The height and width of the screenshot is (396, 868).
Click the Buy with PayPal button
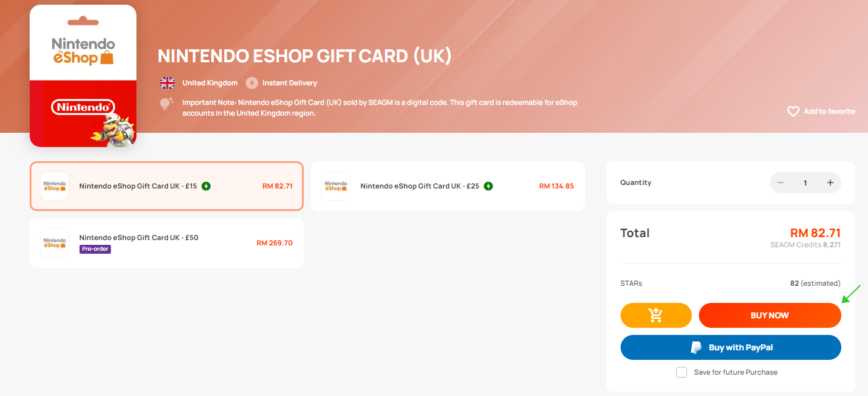pyautogui.click(x=730, y=347)
